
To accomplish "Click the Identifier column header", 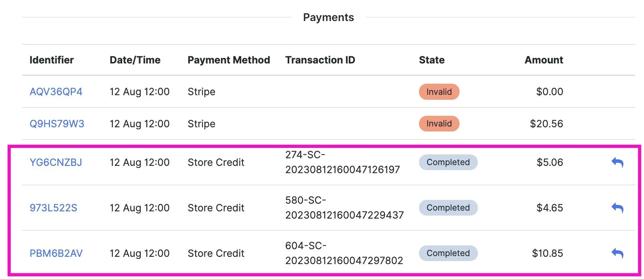I will (52, 60).
